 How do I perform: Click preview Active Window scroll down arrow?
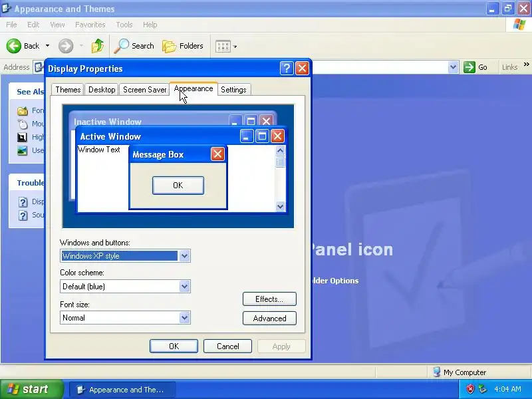click(x=280, y=206)
